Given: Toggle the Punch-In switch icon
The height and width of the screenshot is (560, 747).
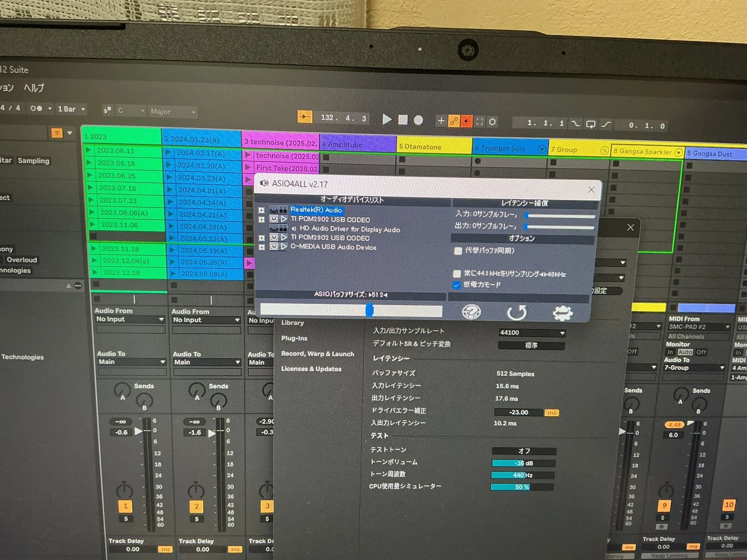Looking at the screenshot, I should tap(575, 124).
